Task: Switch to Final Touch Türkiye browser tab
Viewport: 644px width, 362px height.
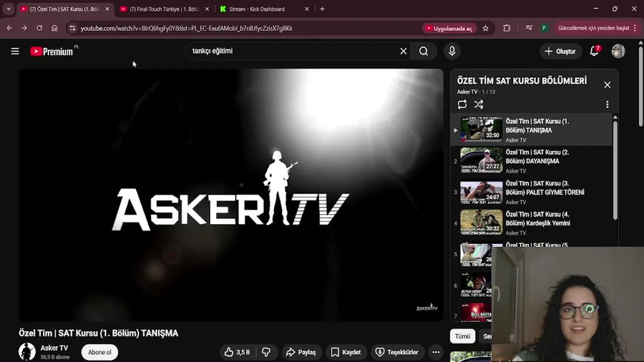Action: pos(164,9)
